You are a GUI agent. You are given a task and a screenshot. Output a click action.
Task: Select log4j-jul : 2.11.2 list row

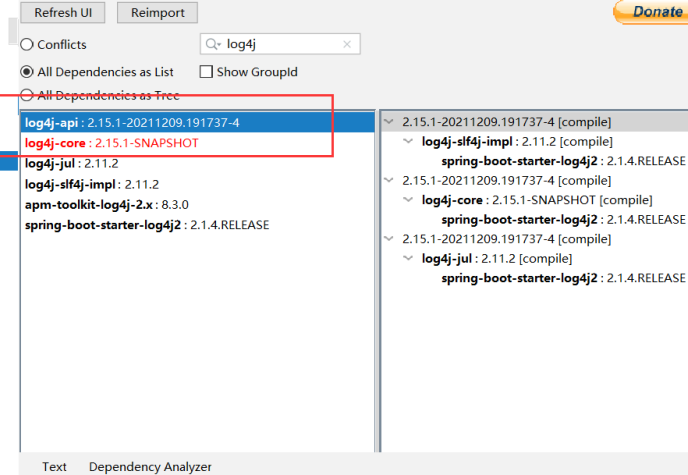(x=197, y=164)
